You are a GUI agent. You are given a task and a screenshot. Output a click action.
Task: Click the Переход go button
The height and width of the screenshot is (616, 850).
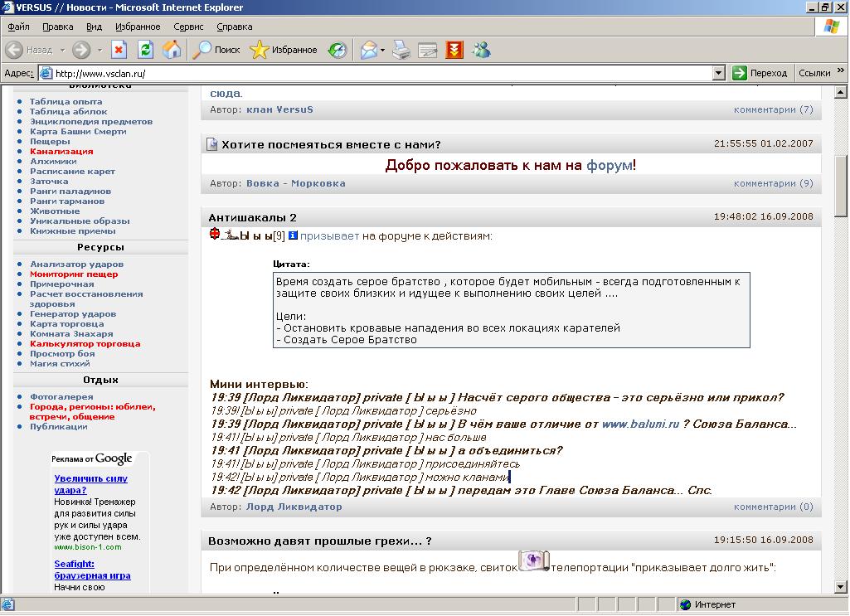760,73
